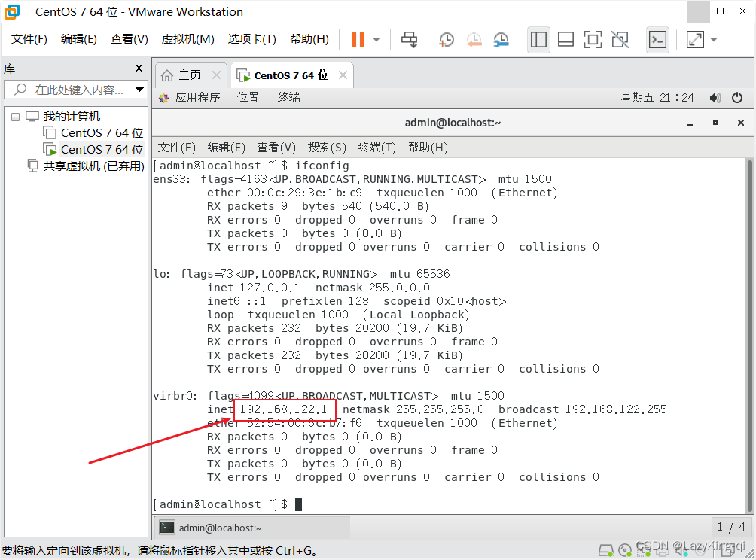756x560 pixels.
Task: Maximize the admin@localhost terminal window
Action: pyautogui.click(x=715, y=123)
